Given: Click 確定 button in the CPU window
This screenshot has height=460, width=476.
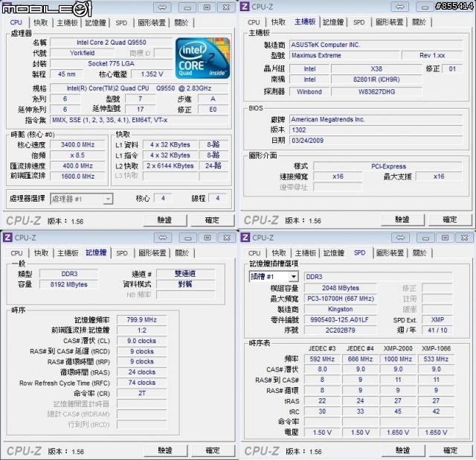Looking at the screenshot, I should pyautogui.click(x=212, y=220).
